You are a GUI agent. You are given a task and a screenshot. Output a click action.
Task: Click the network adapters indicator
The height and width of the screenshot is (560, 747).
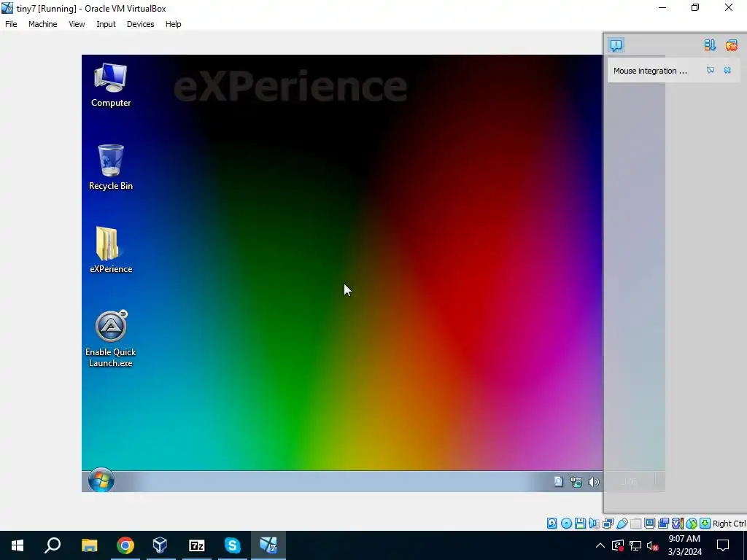coord(608,524)
